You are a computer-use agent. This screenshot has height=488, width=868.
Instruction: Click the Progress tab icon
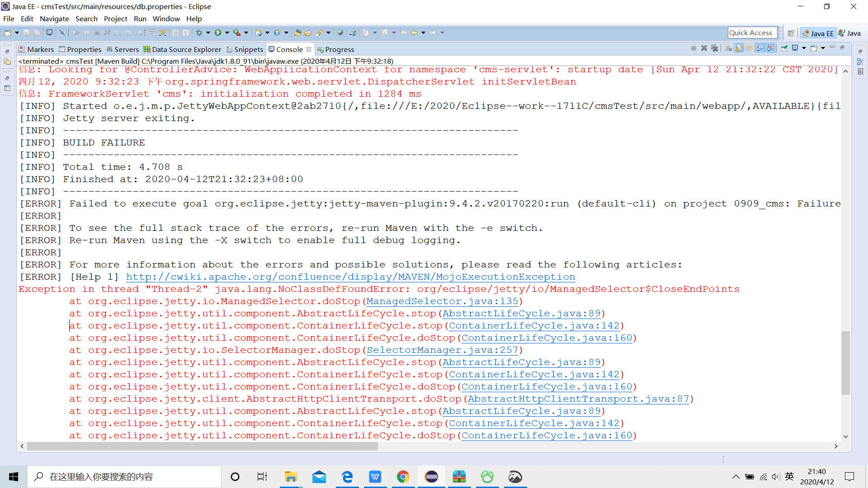point(321,49)
